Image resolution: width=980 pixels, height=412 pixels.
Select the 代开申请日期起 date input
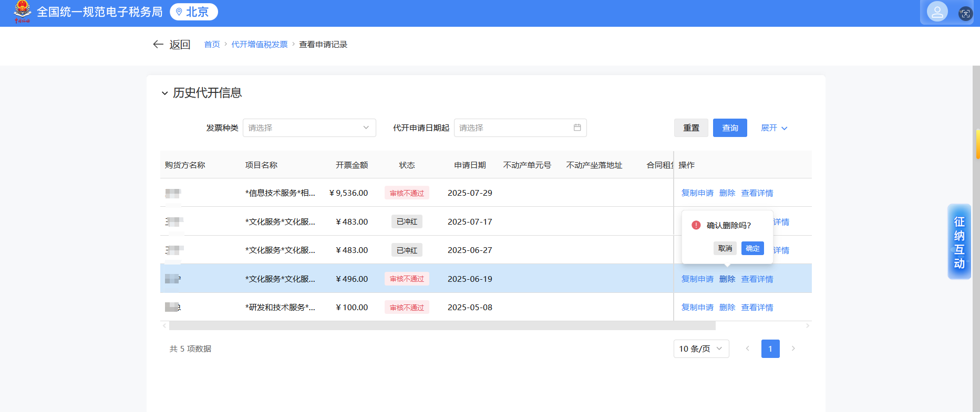click(520, 128)
